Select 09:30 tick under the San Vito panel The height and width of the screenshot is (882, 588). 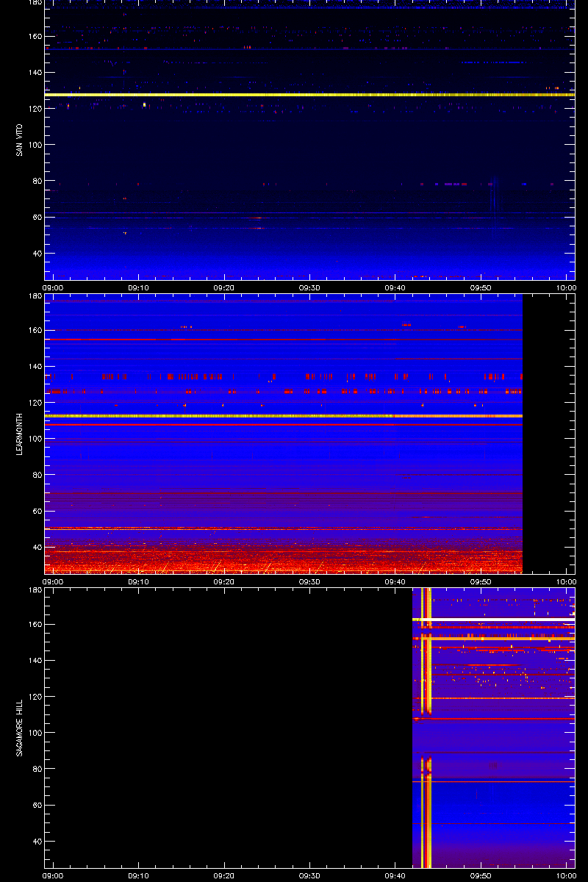[x=309, y=287]
